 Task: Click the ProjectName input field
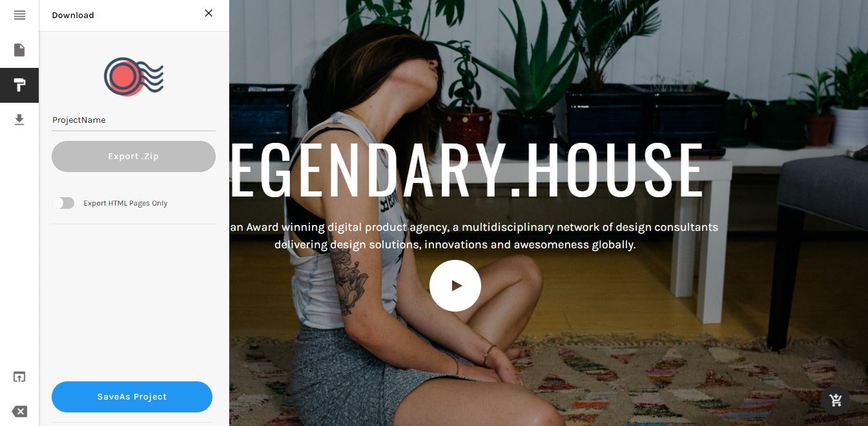(x=134, y=120)
